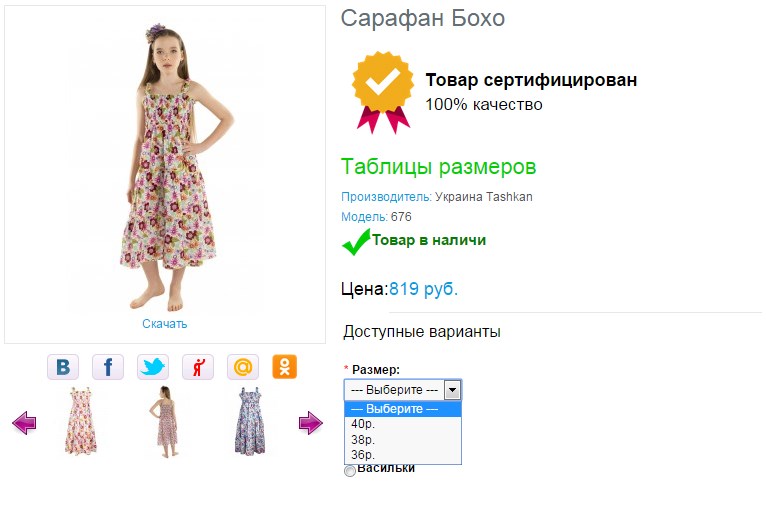
Task: Click the Скачать link under the photo
Action: click(x=165, y=324)
